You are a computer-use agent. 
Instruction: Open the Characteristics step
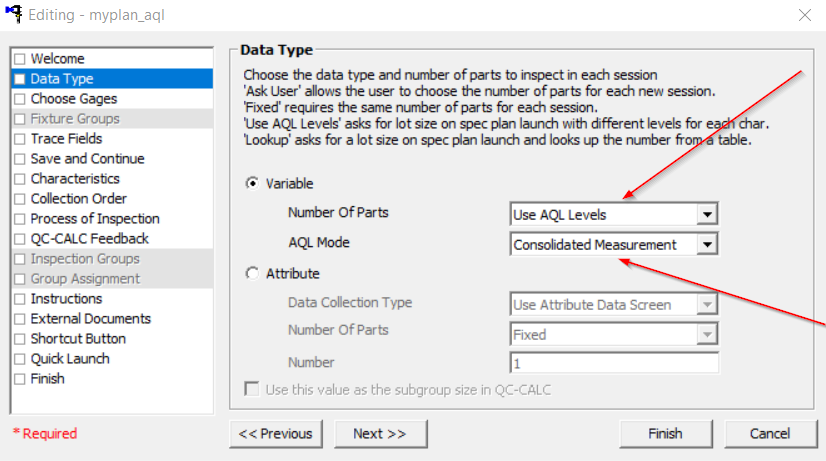click(x=75, y=179)
